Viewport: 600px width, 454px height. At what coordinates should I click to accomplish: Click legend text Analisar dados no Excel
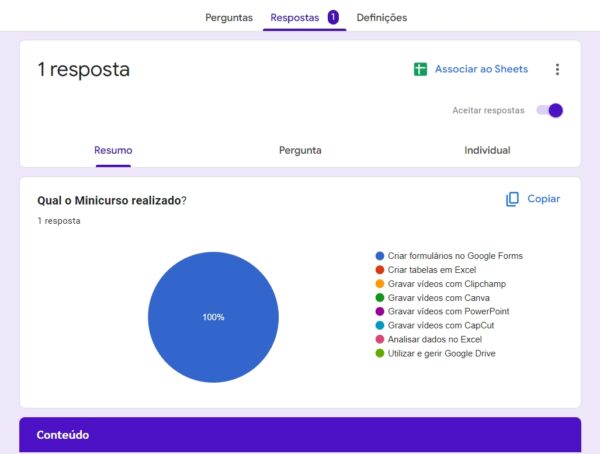pos(435,339)
